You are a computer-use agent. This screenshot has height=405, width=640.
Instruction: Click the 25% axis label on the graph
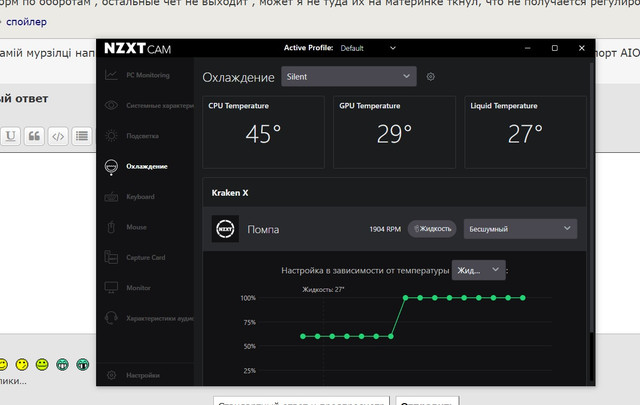click(249, 371)
